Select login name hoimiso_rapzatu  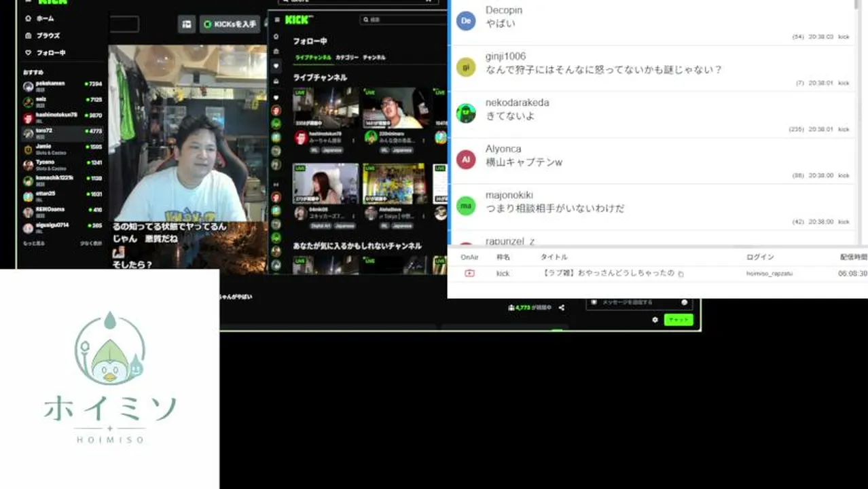click(769, 274)
